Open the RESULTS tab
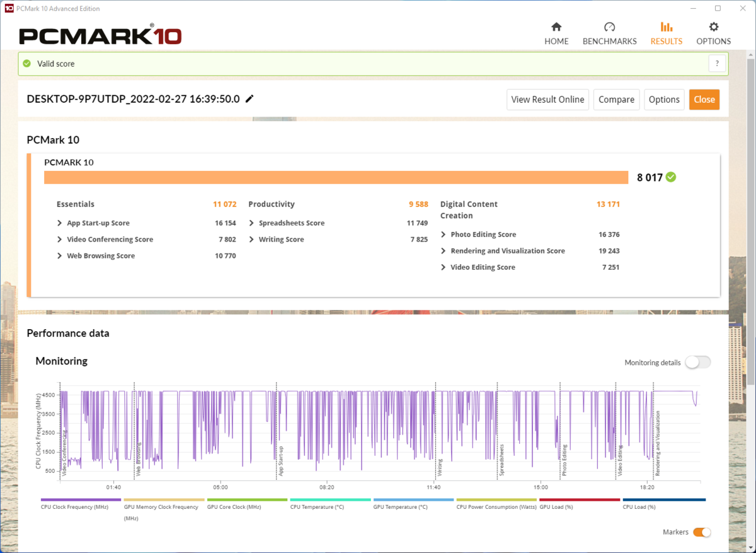The width and height of the screenshot is (756, 553). 666,34
